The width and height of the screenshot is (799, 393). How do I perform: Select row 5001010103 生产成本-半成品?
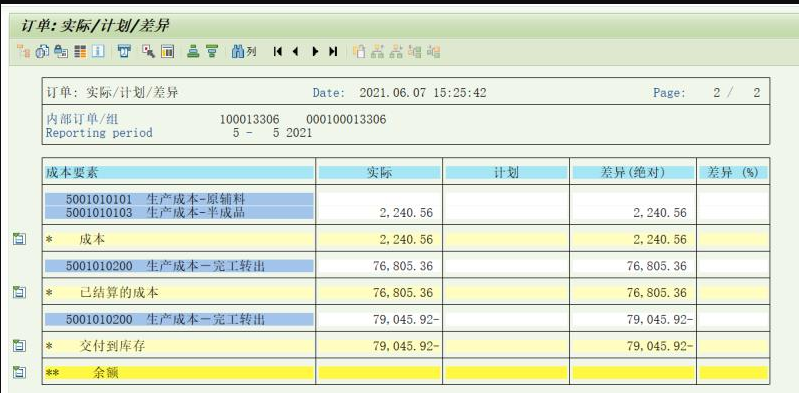point(179,212)
